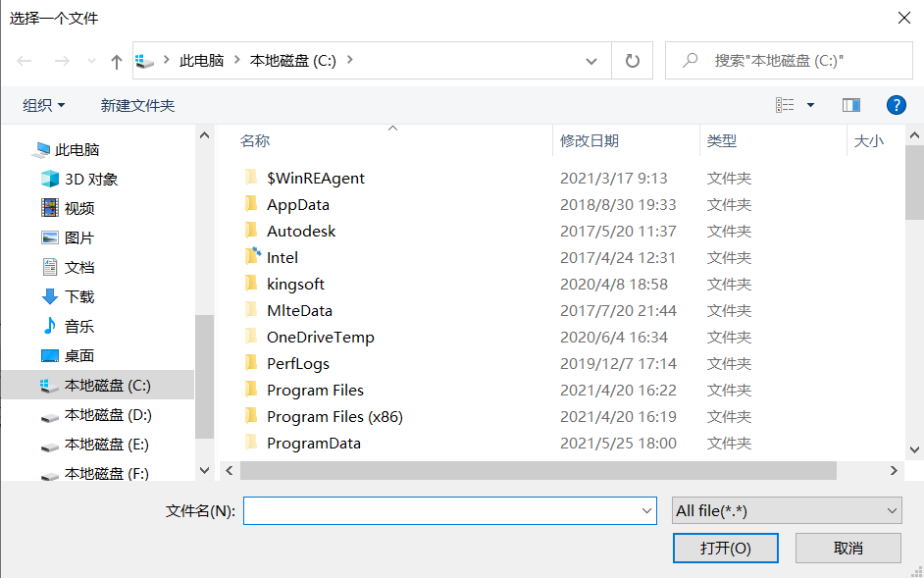Screen dimensions: 924x578
Task: Go forward using the forward arrow
Action: [62, 61]
